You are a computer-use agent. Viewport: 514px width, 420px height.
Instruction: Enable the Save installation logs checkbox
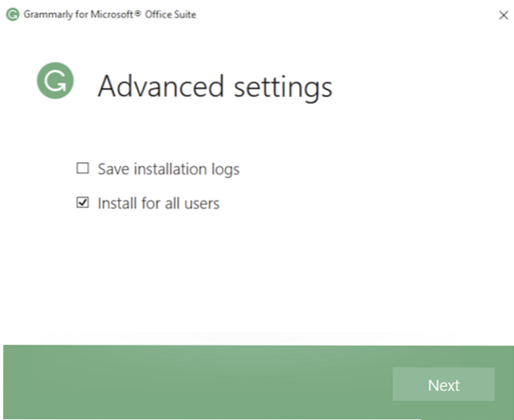pyautogui.click(x=82, y=169)
